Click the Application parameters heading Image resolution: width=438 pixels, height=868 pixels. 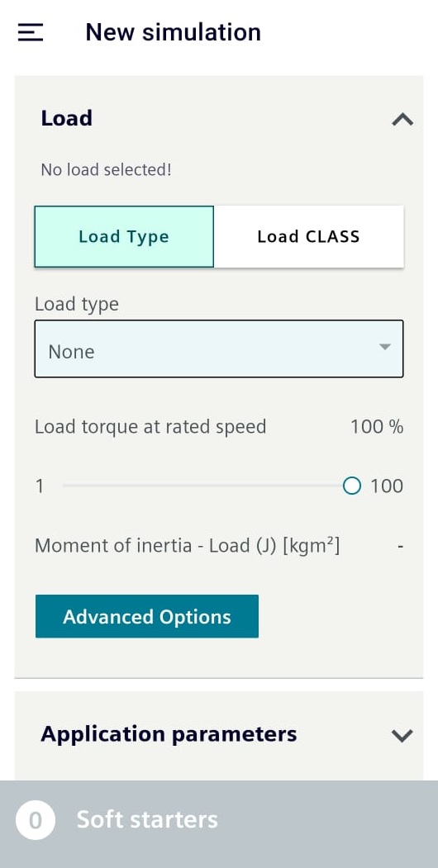pyautogui.click(x=169, y=734)
